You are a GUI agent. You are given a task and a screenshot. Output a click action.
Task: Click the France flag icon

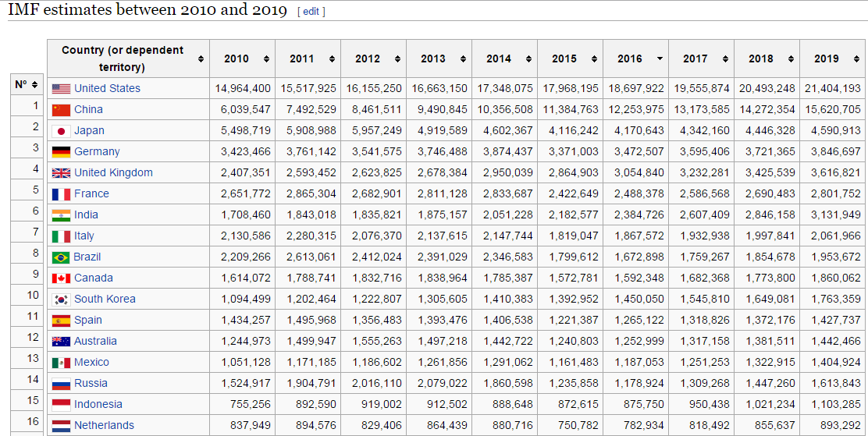[61, 193]
